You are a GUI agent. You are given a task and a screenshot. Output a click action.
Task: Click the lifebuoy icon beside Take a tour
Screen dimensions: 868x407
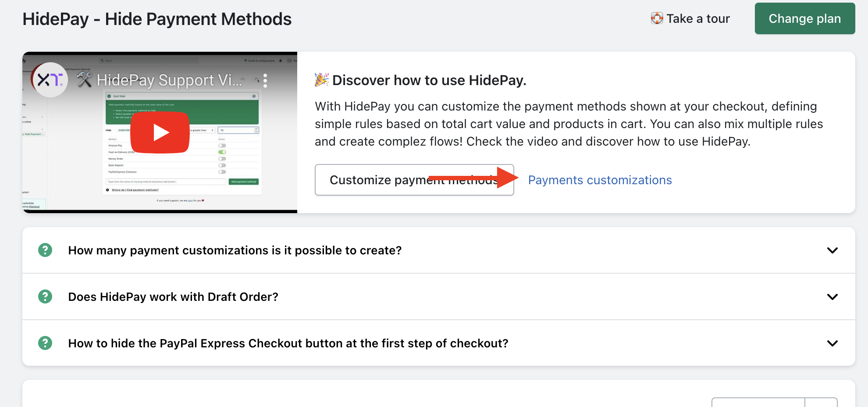tap(657, 18)
